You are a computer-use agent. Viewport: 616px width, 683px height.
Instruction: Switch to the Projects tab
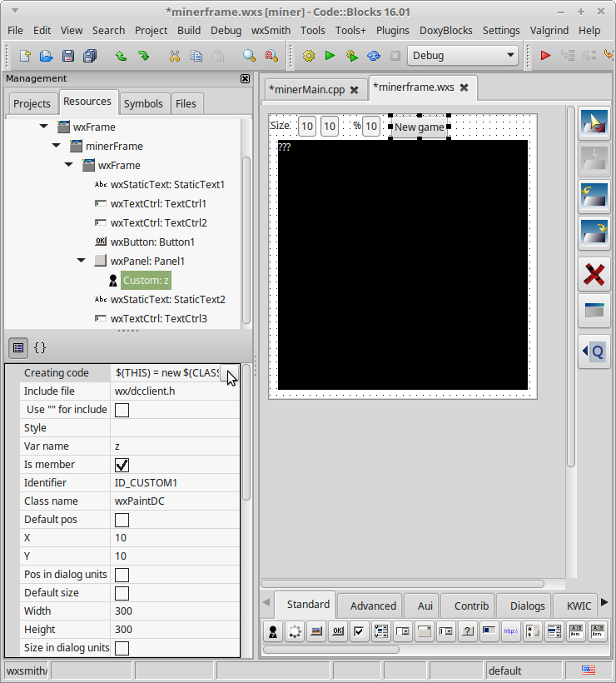pyautogui.click(x=32, y=103)
